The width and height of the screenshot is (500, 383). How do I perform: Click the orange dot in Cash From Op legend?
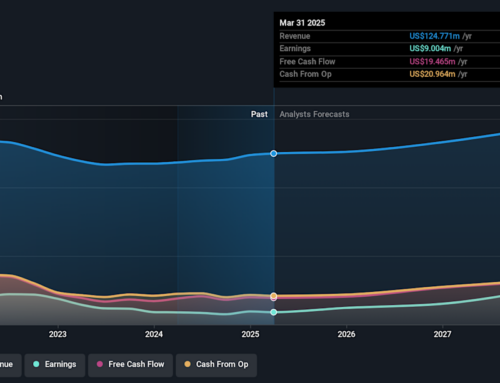pyautogui.click(x=187, y=364)
